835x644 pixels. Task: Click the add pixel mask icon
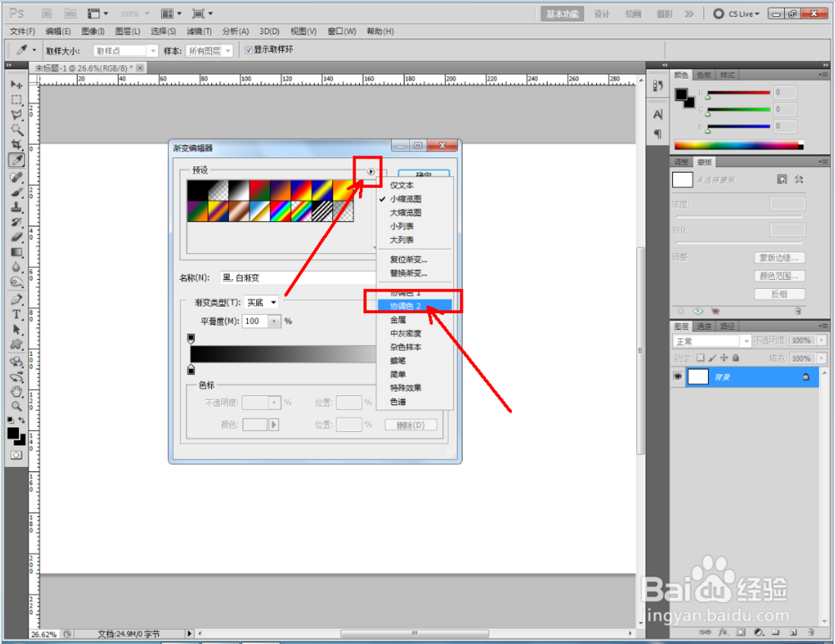(x=782, y=180)
